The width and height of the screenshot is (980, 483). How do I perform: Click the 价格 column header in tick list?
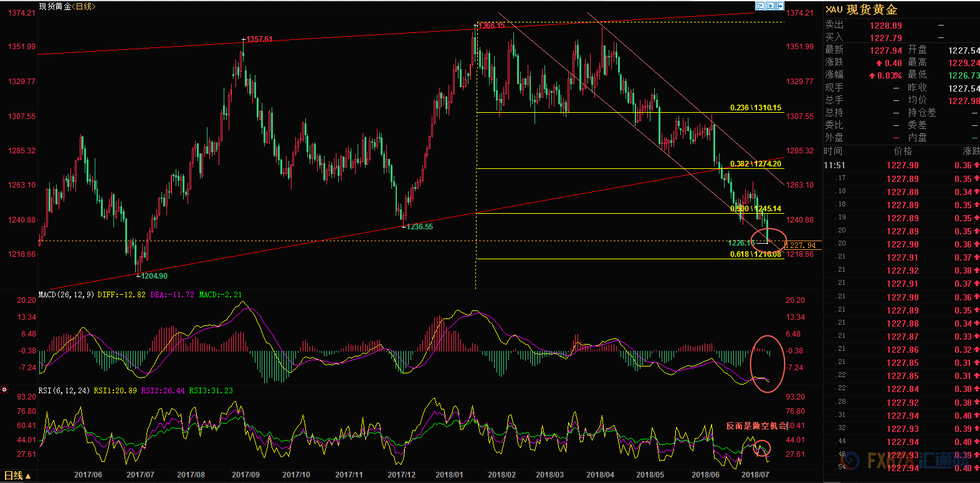click(x=903, y=151)
